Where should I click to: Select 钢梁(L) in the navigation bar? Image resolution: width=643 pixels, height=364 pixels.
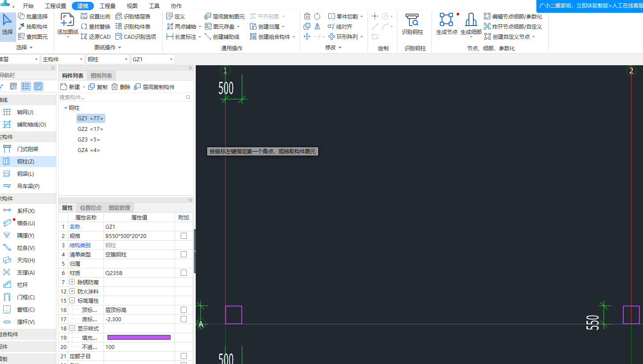[25, 174]
